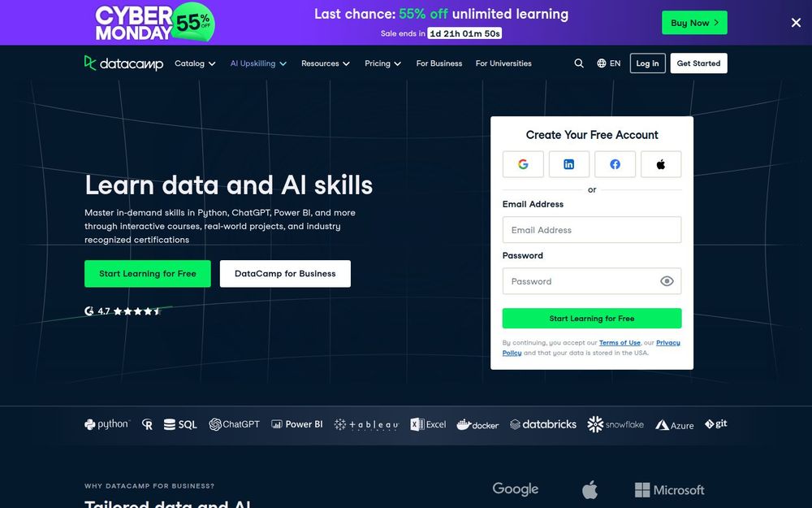812x508 pixels.
Task: Click 'WHY DATACAMP FOR BUSINESS?' text
Action: coord(149,486)
